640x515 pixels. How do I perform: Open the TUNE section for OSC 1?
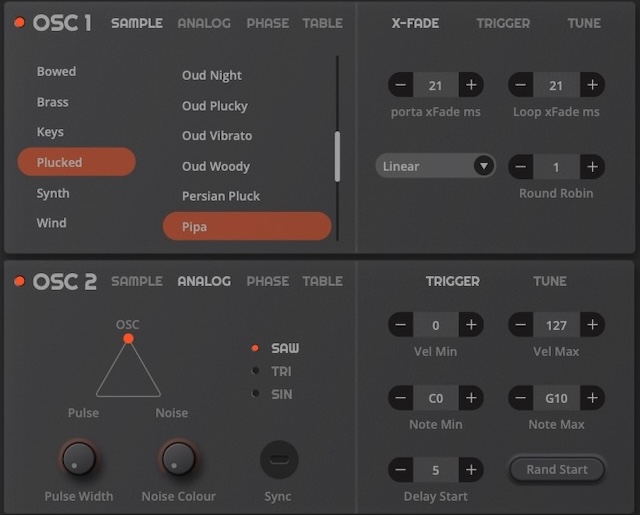[584, 23]
